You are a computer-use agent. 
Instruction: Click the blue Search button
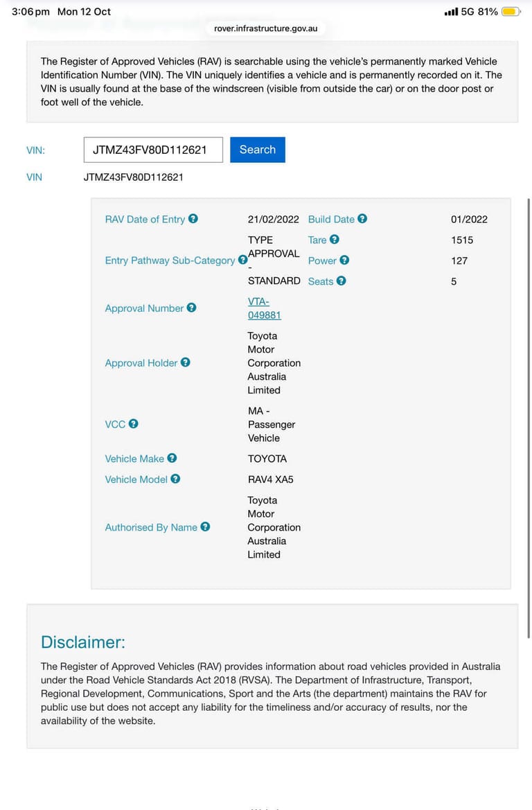click(258, 150)
